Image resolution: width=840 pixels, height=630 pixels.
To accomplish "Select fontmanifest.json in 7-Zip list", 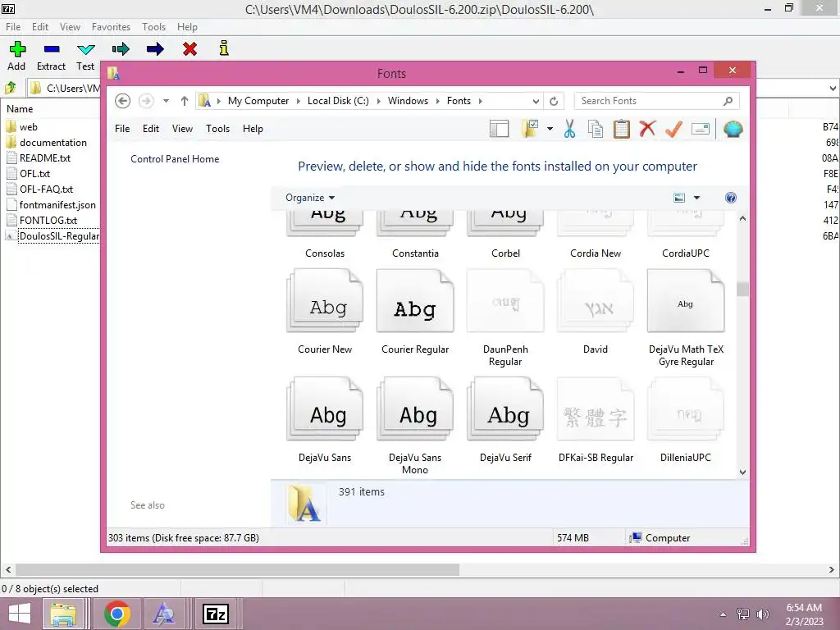I will 51,204.
